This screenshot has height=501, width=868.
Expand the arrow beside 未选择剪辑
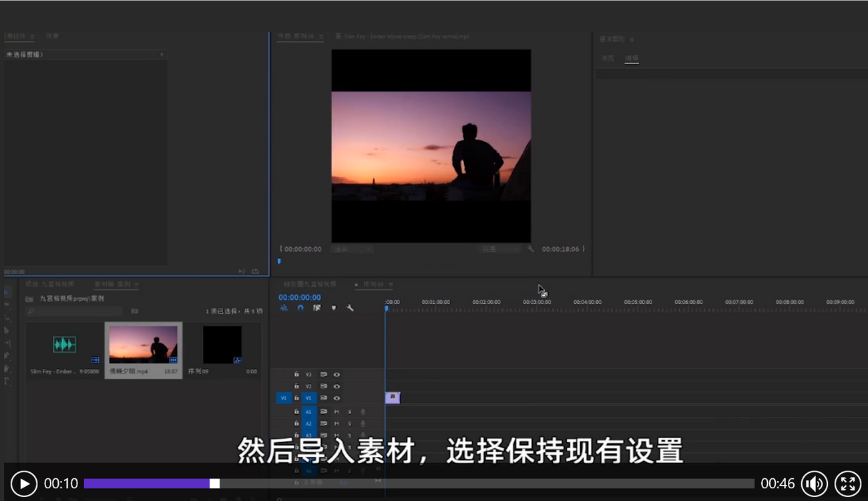[x=162, y=55]
